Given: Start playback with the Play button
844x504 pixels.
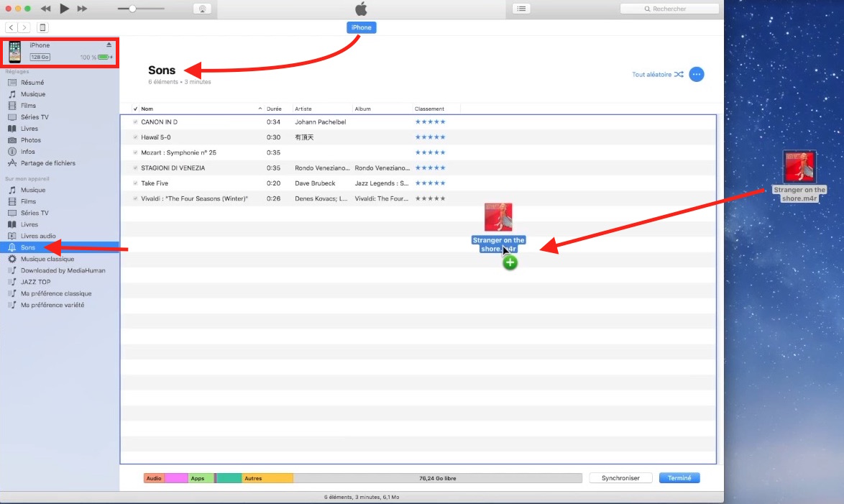Looking at the screenshot, I should [64, 9].
